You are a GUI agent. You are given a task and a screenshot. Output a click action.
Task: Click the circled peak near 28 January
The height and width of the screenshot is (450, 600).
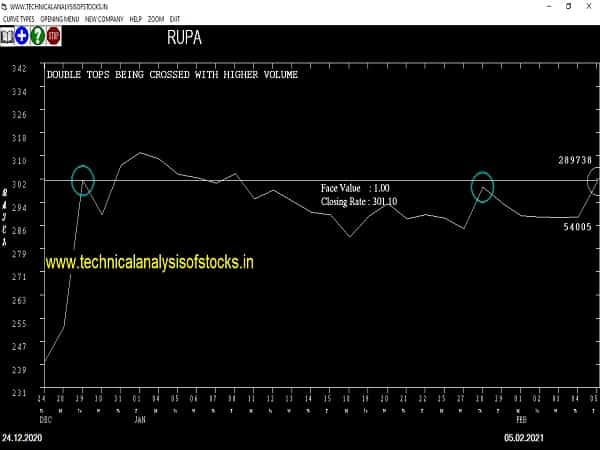pos(482,187)
